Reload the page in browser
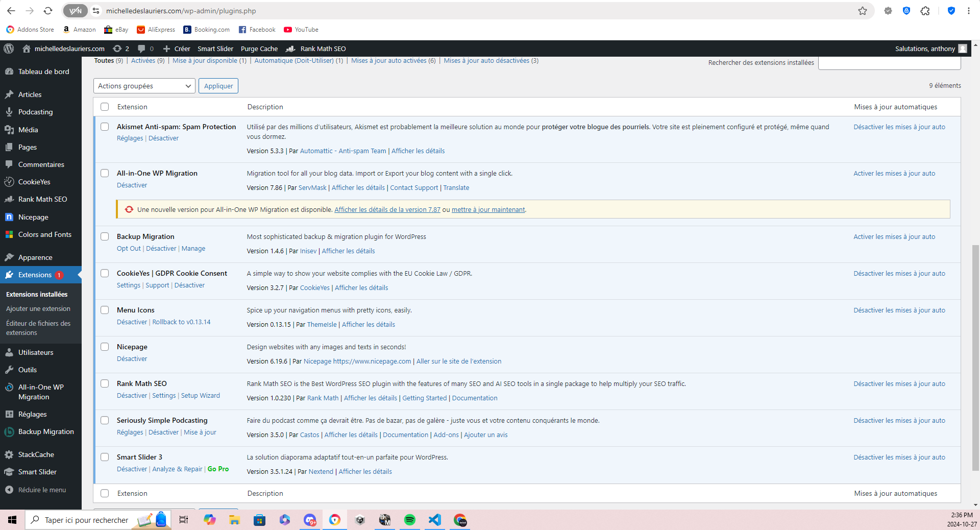 pyautogui.click(x=48, y=11)
